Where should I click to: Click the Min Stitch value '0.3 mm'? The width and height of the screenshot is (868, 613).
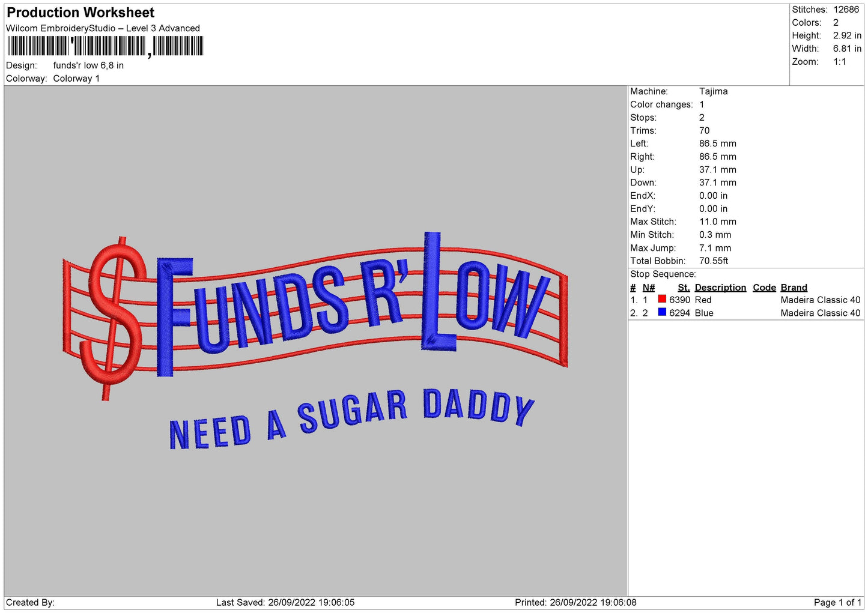click(x=715, y=235)
